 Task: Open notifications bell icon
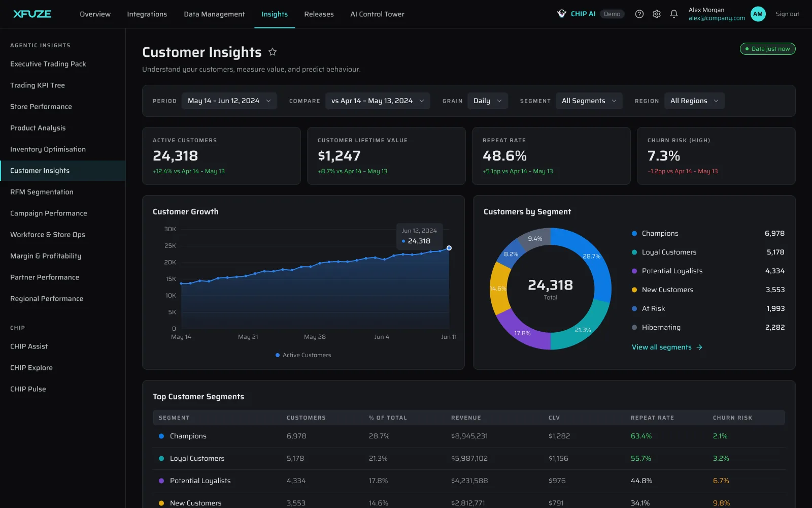(x=674, y=14)
